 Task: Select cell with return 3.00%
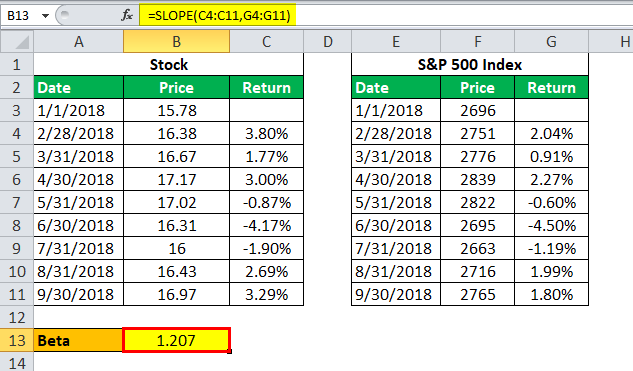click(x=266, y=179)
